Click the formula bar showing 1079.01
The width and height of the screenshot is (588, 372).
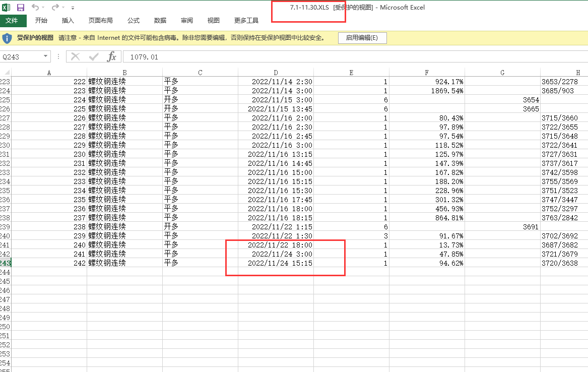click(x=353, y=57)
